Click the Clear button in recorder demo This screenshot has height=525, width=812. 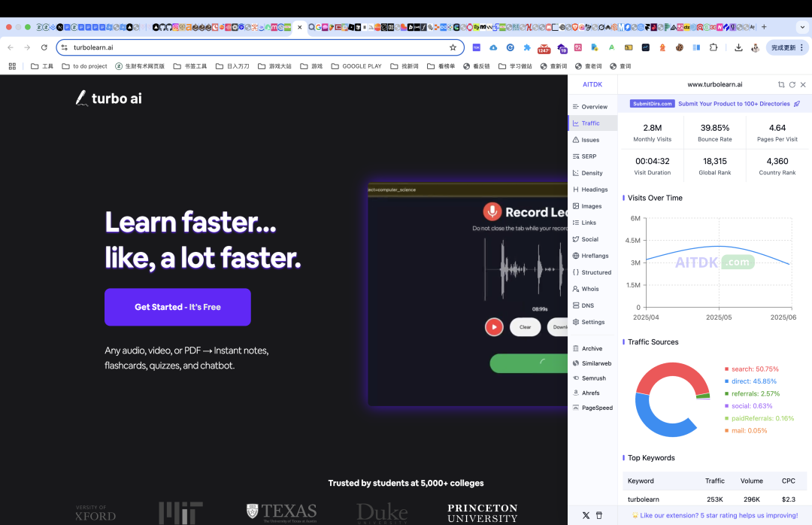tap(525, 327)
